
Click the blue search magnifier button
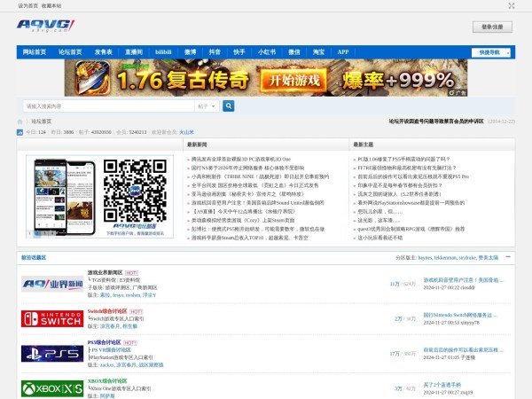point(229,106)
